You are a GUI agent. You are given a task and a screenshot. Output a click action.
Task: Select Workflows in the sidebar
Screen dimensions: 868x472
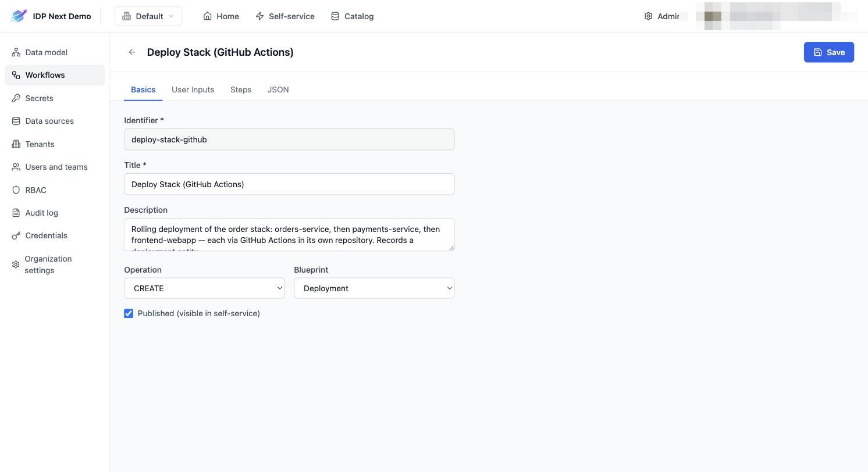55,75
